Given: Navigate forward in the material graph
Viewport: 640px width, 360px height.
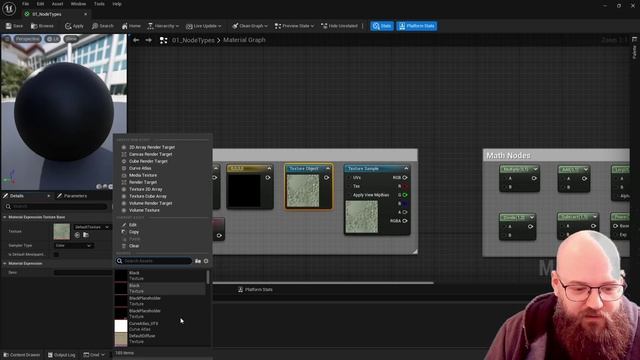Looking at the screenshot, I should pos(149,40).
